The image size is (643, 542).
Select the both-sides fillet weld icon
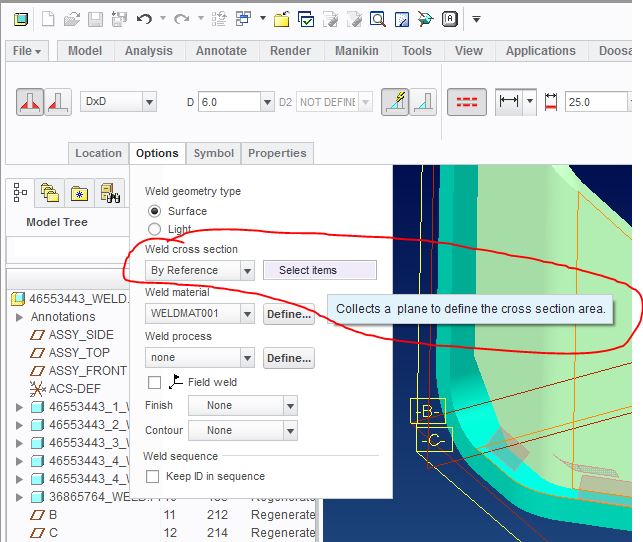pos(30,102)
